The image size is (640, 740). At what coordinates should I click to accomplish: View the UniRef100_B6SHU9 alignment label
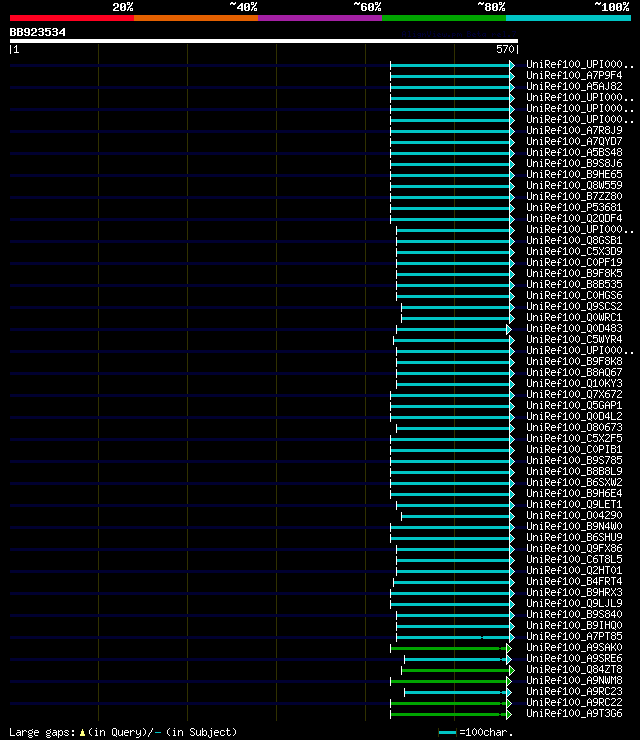coord(574,538)
